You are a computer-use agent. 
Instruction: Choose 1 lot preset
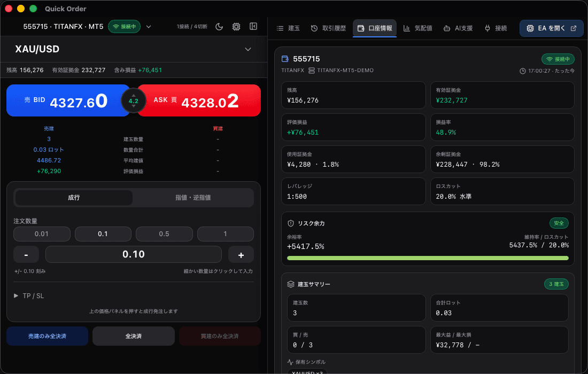tap(226, 234)
